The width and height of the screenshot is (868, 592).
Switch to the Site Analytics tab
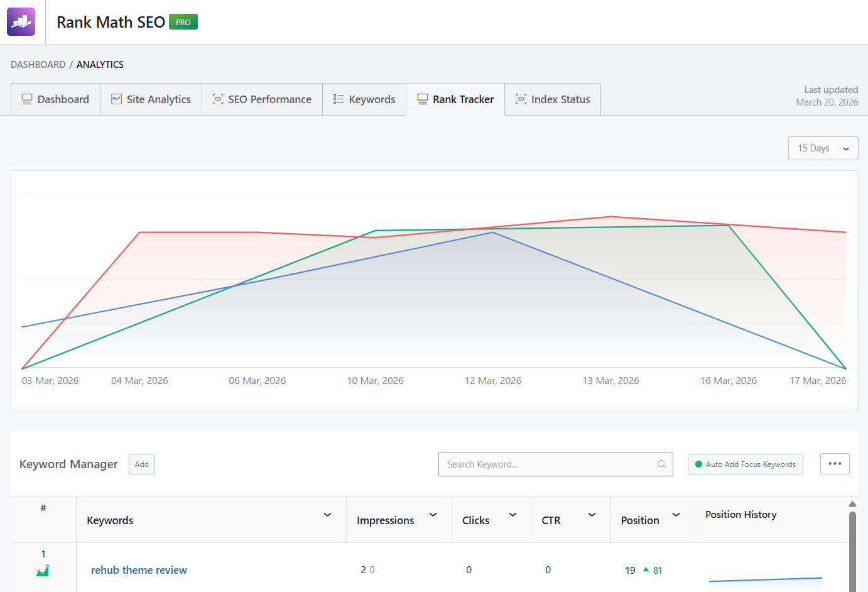[x=151, y=99]
